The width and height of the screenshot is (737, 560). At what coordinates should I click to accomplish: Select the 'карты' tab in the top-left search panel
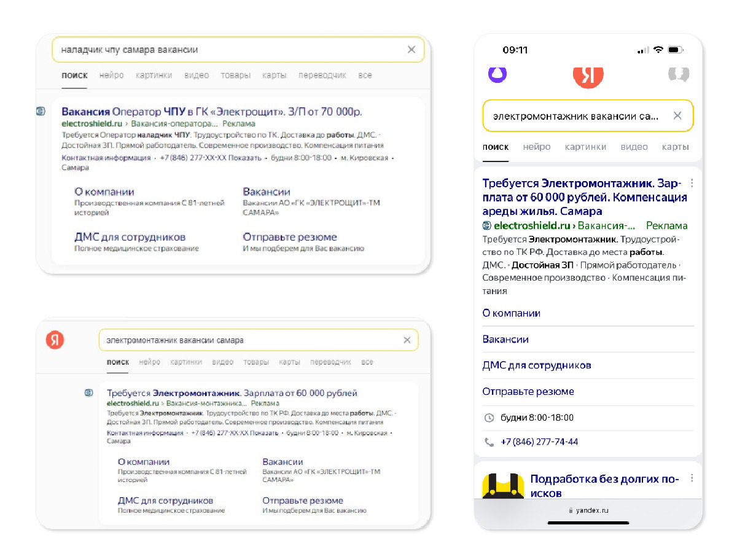[275, 76]
